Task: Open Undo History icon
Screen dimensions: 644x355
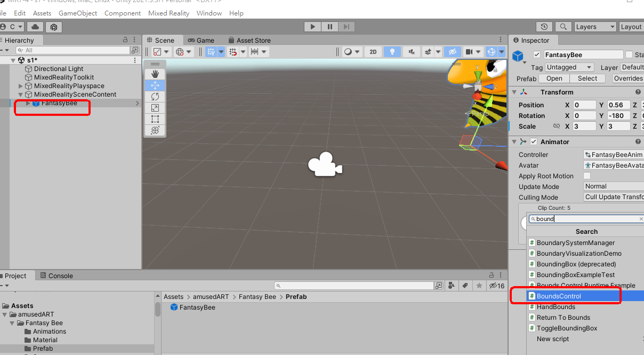Action: point(544,27)
